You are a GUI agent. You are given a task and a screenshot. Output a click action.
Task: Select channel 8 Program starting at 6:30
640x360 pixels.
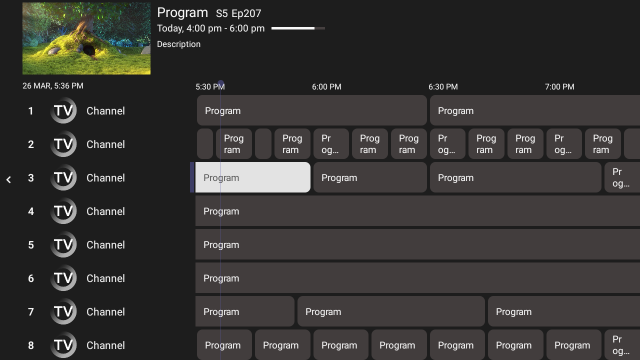point(457,345)
